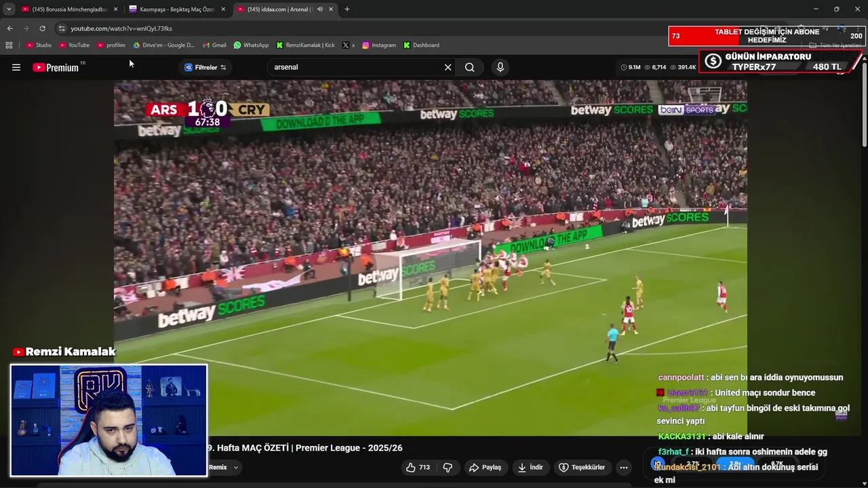Click the Remzi Kamalak channel overlay label

[64, 352]
